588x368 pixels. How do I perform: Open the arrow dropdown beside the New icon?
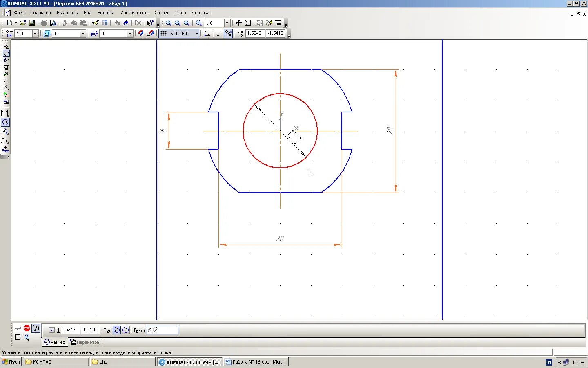[16, 23]
